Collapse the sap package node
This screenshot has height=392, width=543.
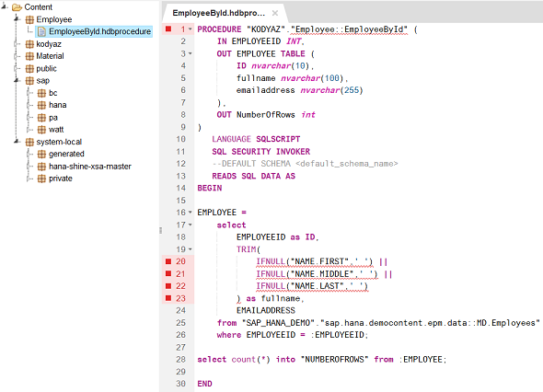(17, 80)
